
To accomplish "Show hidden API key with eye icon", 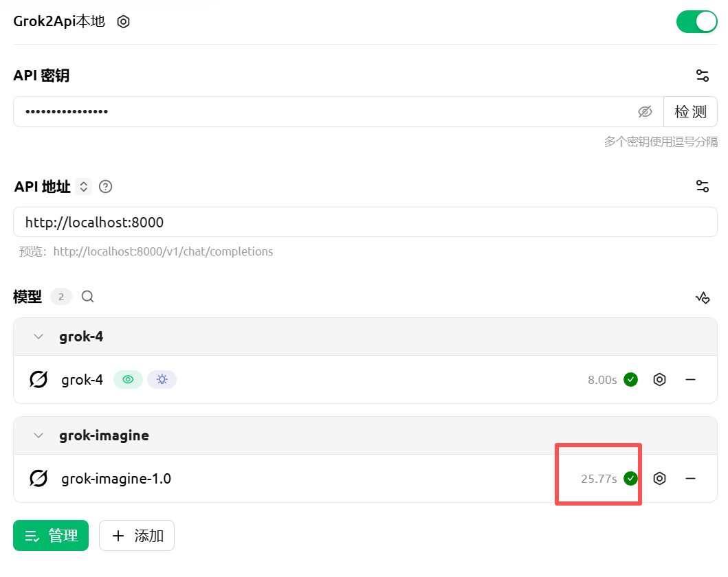I will [644, 111].
